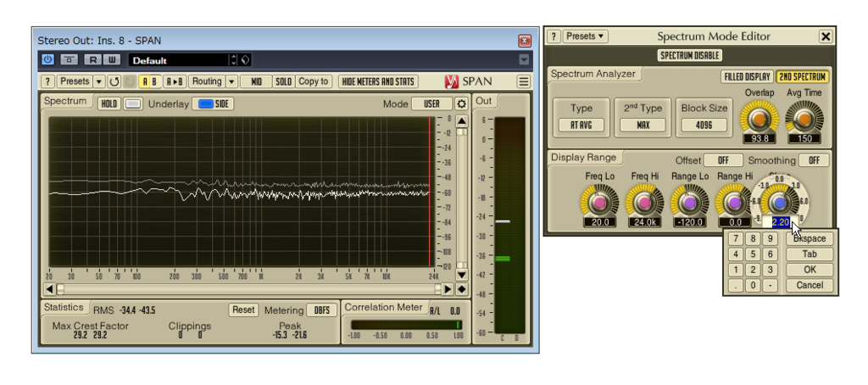Image resolution: width=868 pixels, height=385 pixels.
Task: Click the W write automation button
Action: point(113,59)
